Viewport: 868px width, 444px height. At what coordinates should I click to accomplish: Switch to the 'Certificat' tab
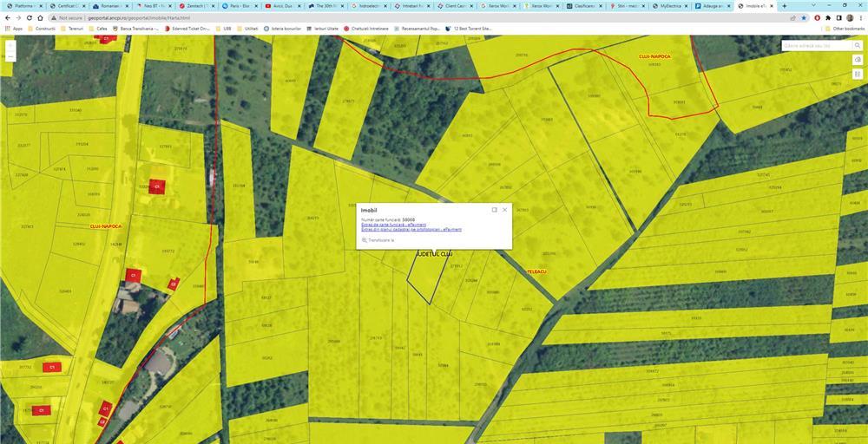66,5
